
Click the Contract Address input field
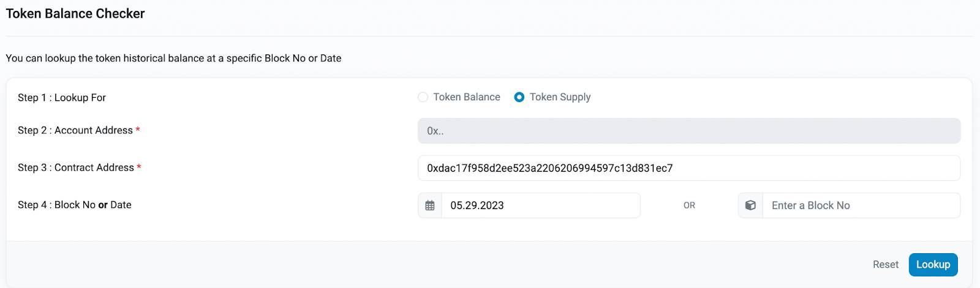689,168
